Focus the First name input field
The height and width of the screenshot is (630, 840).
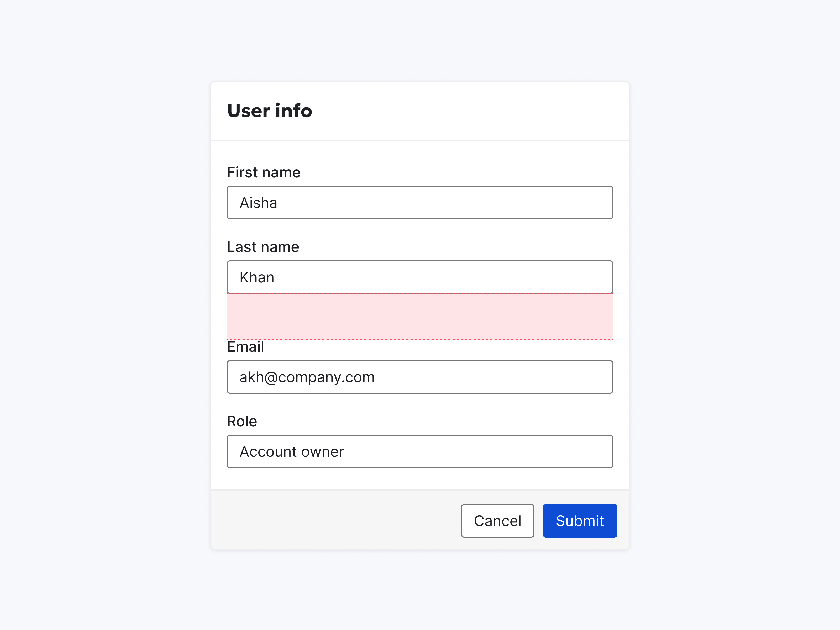pos(420,202)
